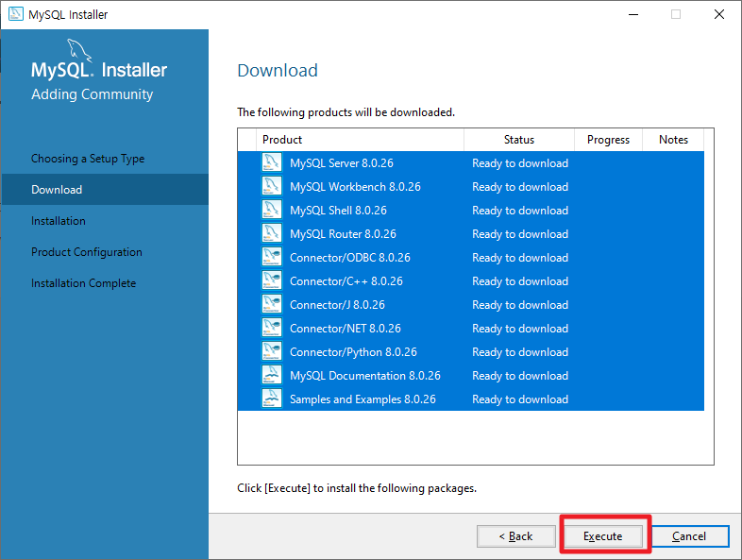Image resolution: width=742 pixels, height=560 pixels.
Task: Select the Samples and Examples 8.0.26 text
Action: pos(363,400)
